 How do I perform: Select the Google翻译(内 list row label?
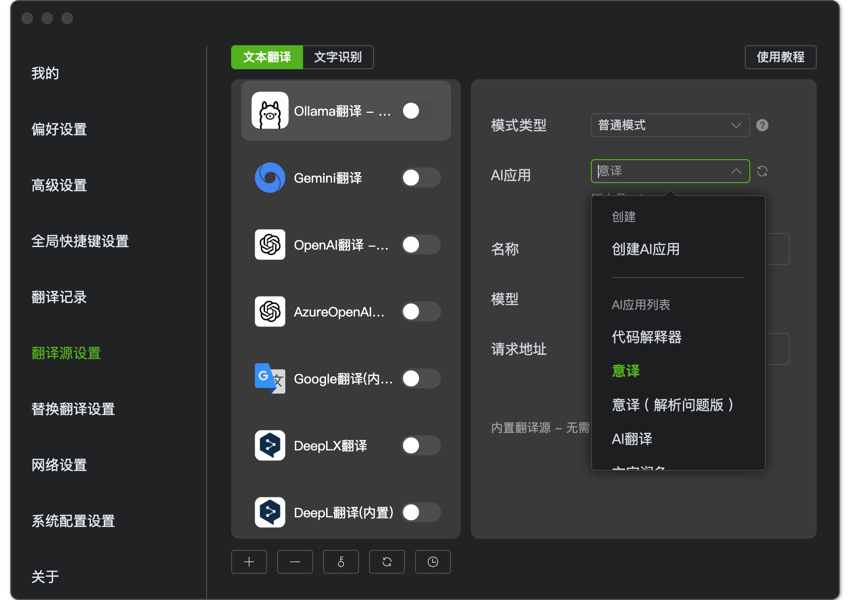coord(343,379)
